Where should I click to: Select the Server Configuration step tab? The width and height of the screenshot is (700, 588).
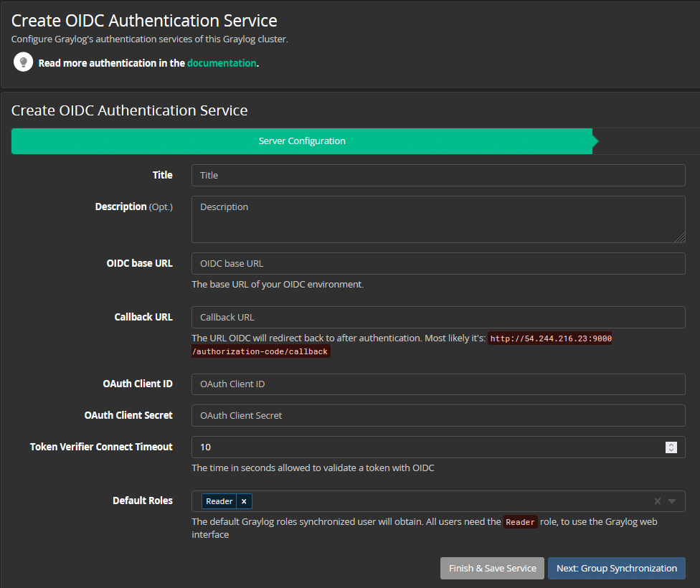tap(302, 141)
